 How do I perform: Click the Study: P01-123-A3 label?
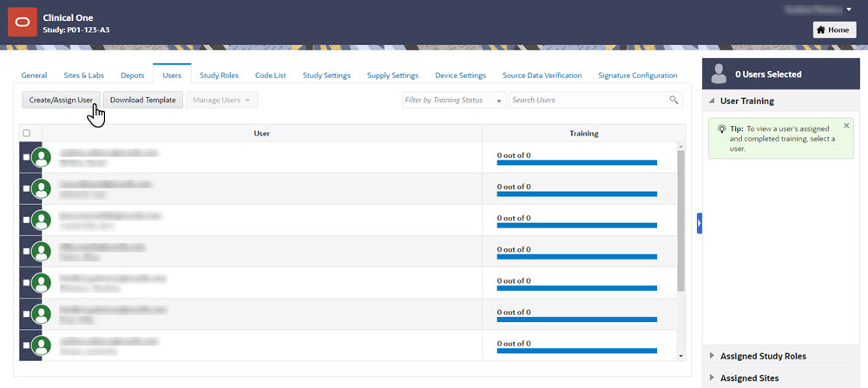tap(76, 30)
